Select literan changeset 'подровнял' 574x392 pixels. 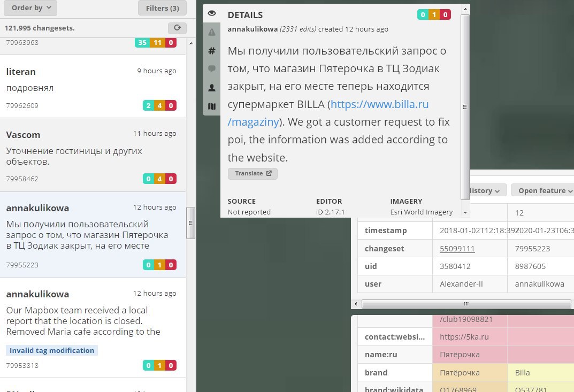click(x=93, y=87)
